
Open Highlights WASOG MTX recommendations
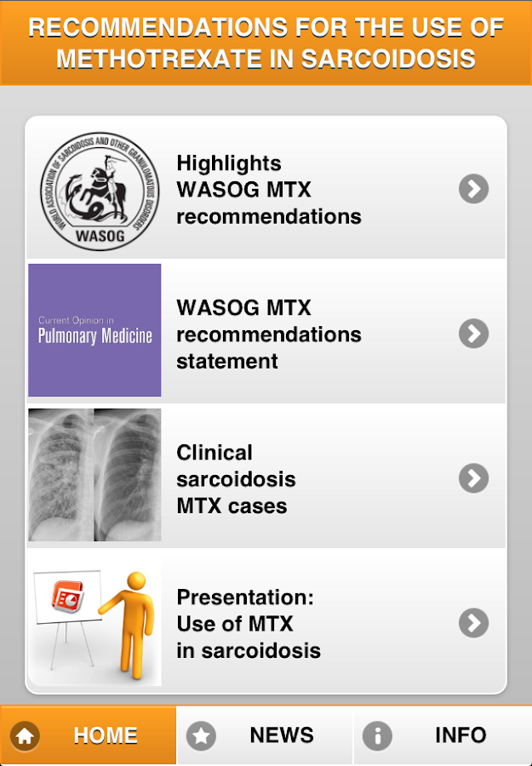(x=268, y=190)
